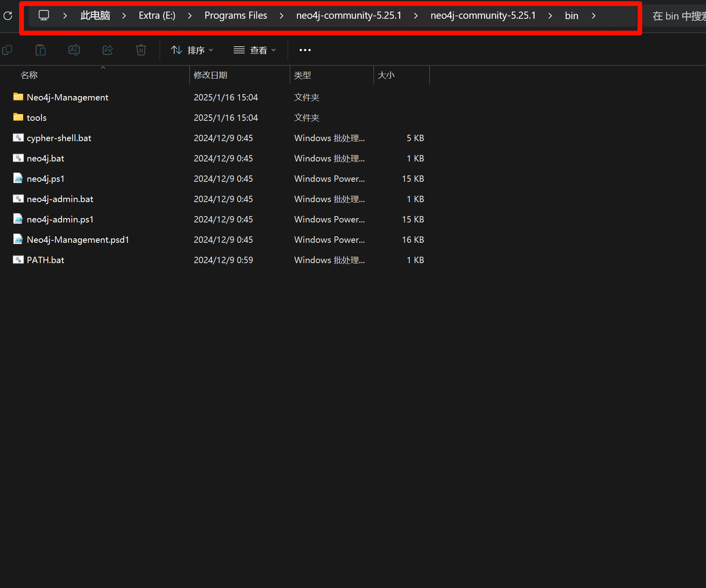The image size is (706, 588).
Task: Click the refresh icon beside the address bar
Action: coord(8,16)
